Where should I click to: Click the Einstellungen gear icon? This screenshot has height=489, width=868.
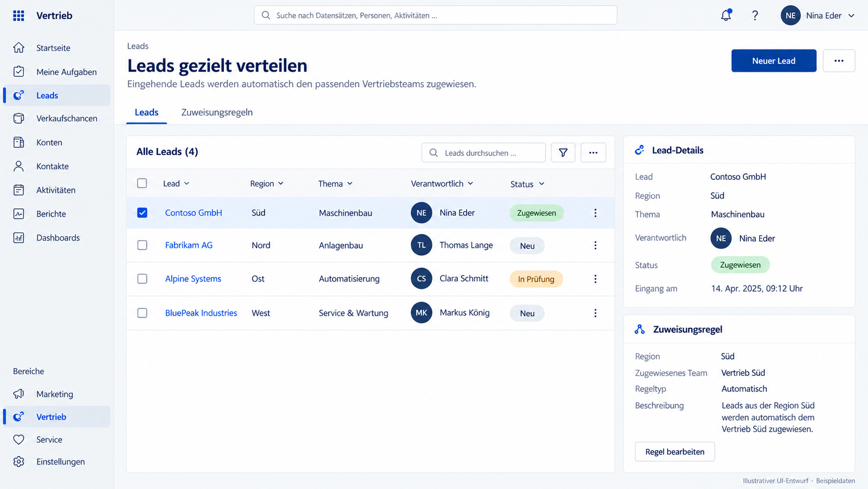(x=19, y=461)
